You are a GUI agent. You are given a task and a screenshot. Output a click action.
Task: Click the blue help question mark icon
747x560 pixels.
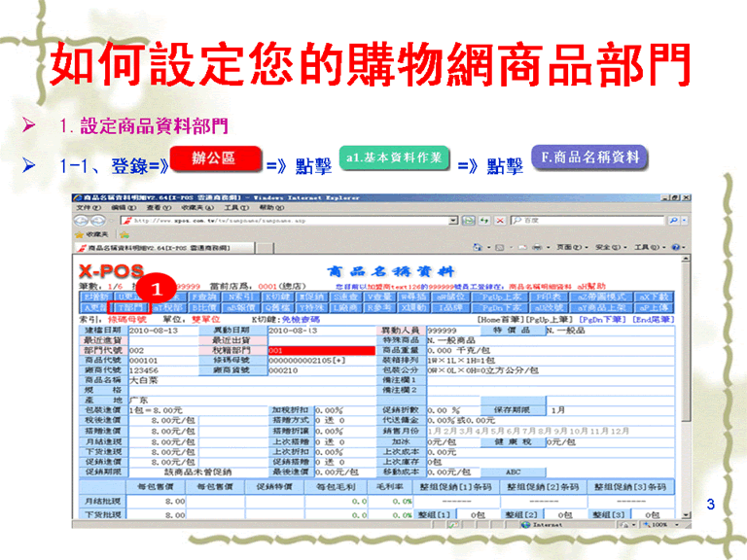(x=675, y=247)
